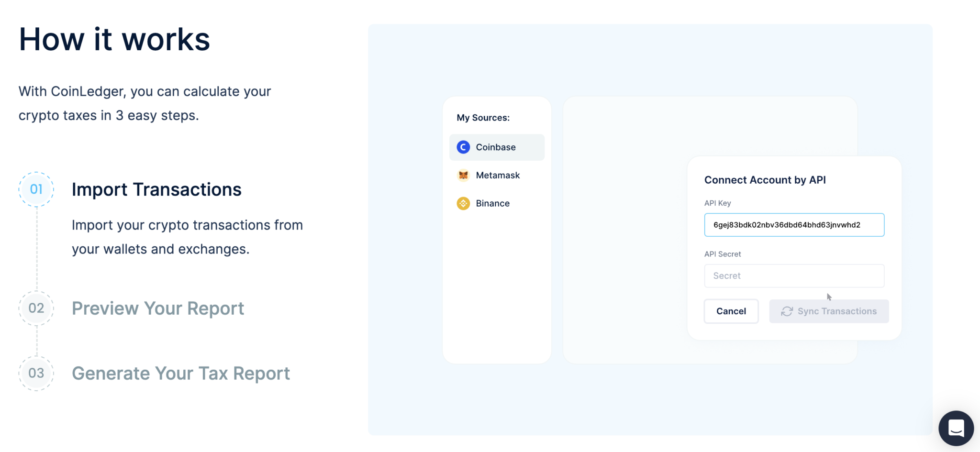Click the Metamask fox icon
Viewport: 980px width, 452px height.
pos(463,175)
